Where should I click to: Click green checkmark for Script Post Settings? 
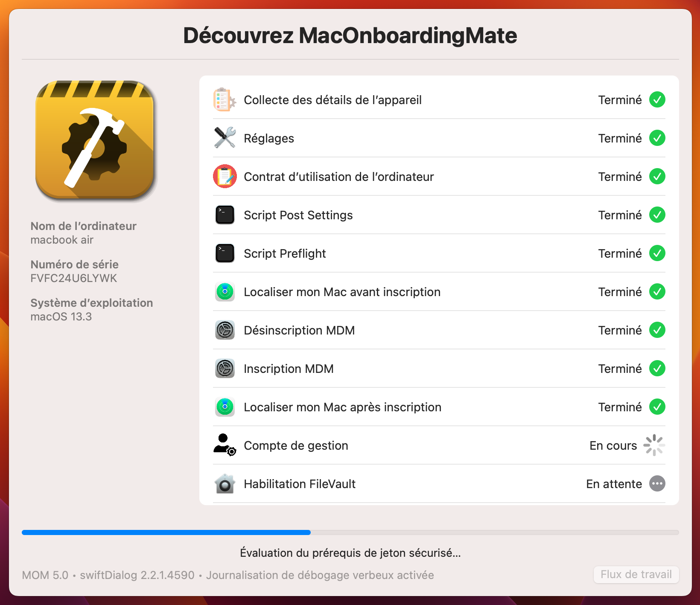pyautogui.click(x=657, y=215)
